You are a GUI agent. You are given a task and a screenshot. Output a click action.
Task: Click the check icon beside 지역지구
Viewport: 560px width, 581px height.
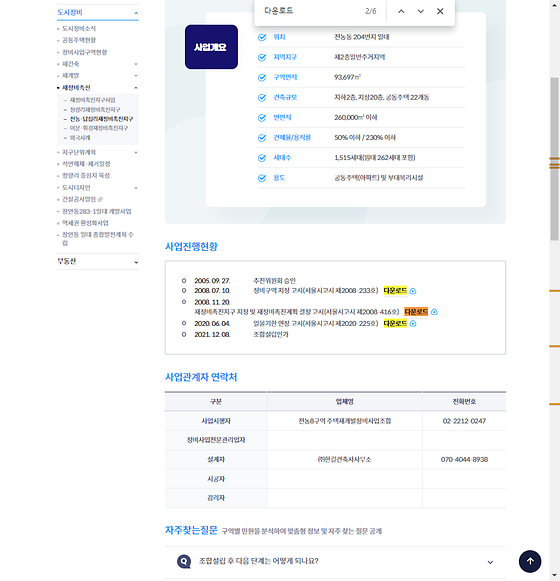(x=262, y=57)
